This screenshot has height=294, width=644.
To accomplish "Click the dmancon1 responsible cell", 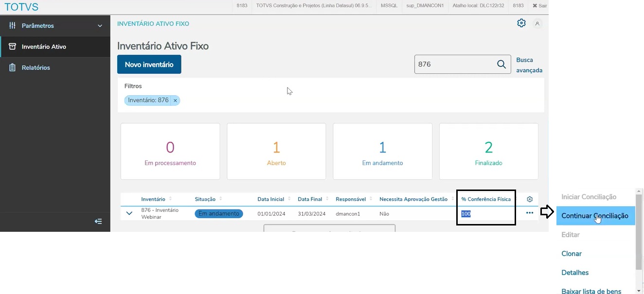I will (348, 214).
